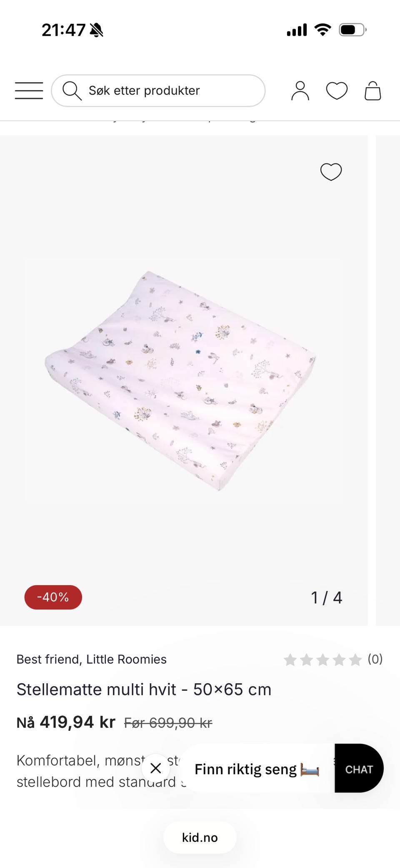
Task: Tap the review count (0)
Action: click(375, 659)
